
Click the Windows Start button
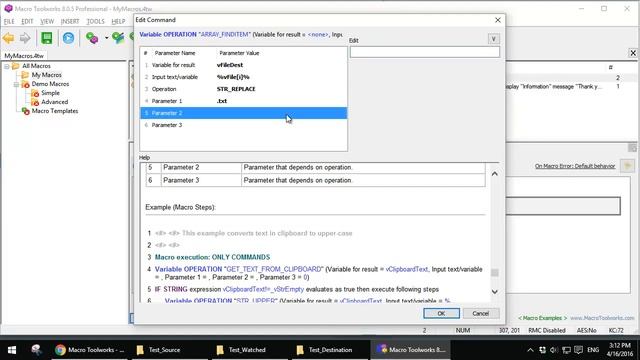pyautogui.click(x=12, y=350)
